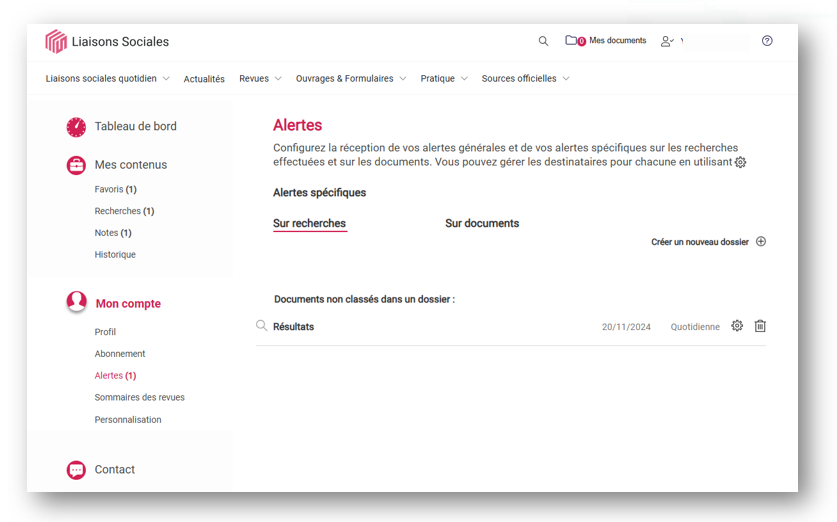837x522 pixels.
Task: Open Profil under Mon compte
Action: 105,332
